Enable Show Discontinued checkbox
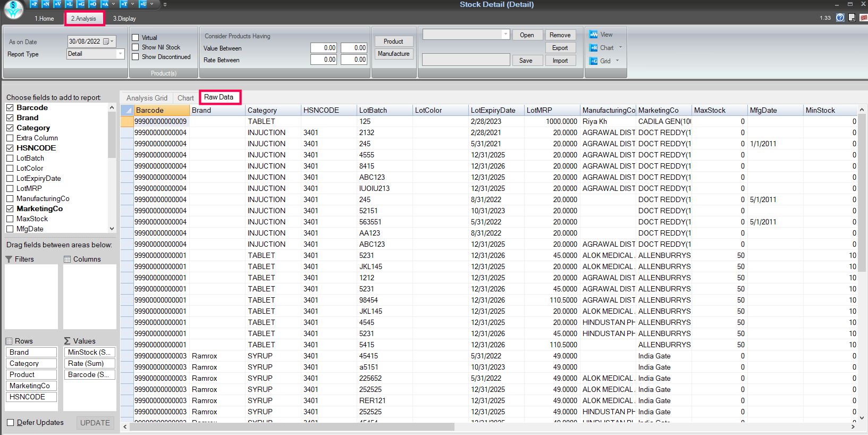 136,57
